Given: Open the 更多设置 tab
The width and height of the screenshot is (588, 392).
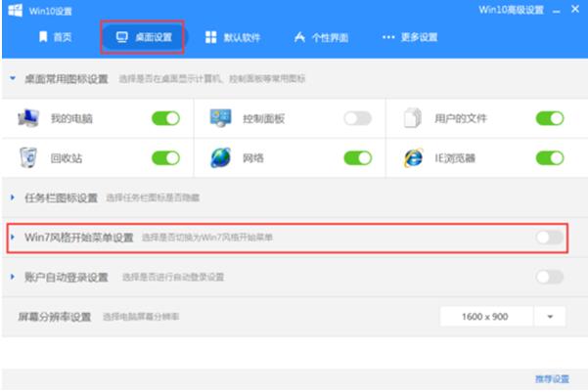Looking at the screenshot, I should click(x=410, y=37).
